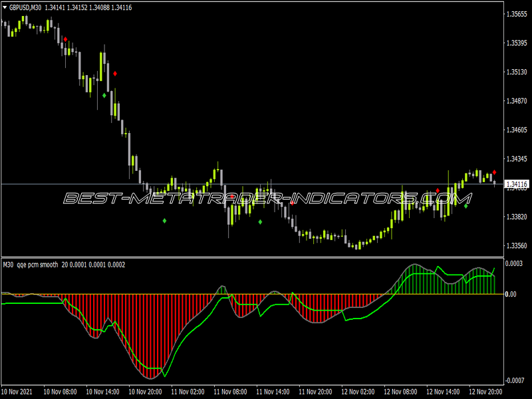
Task: Click the 0.0003 indicator scale value
Action: (513, 263)
